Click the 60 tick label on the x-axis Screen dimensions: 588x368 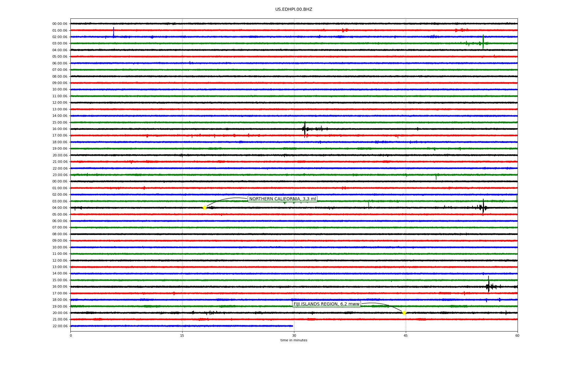pyautogui.click(x=517, y=335)
